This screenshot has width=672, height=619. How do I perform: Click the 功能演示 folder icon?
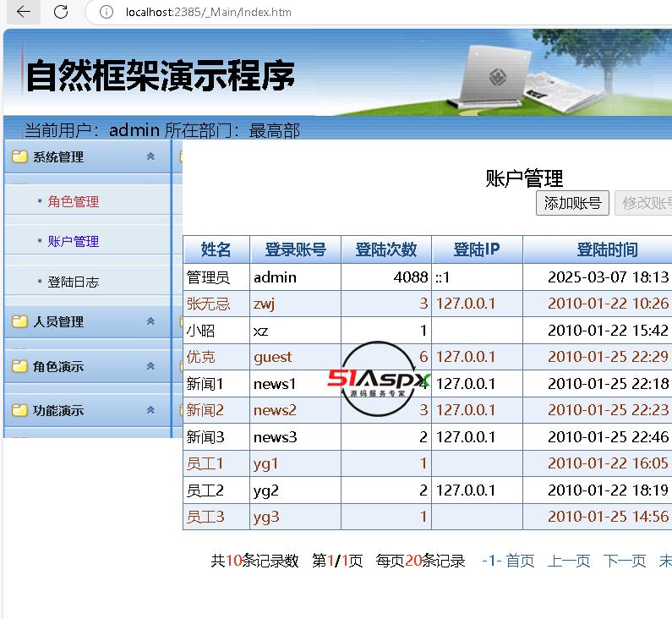19,410
